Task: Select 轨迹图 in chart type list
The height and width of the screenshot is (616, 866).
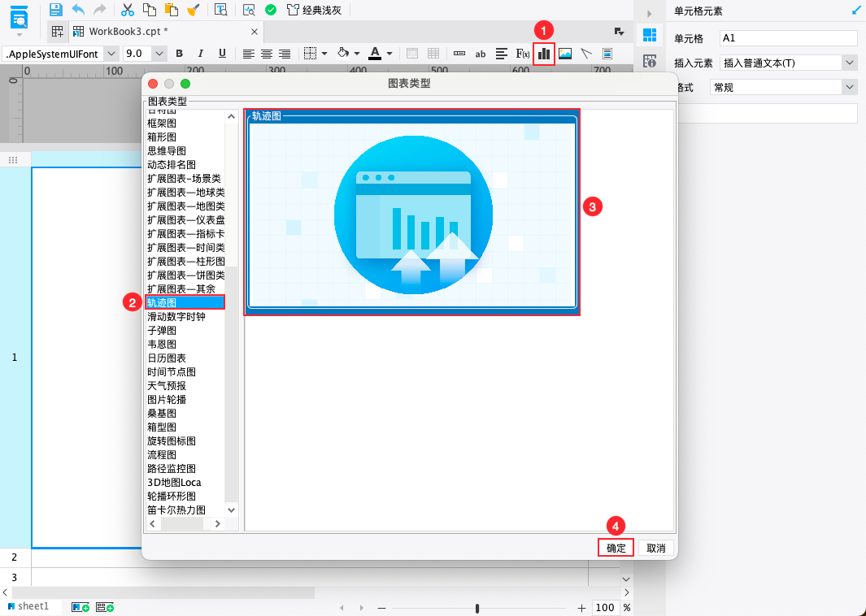Action: 185,302
